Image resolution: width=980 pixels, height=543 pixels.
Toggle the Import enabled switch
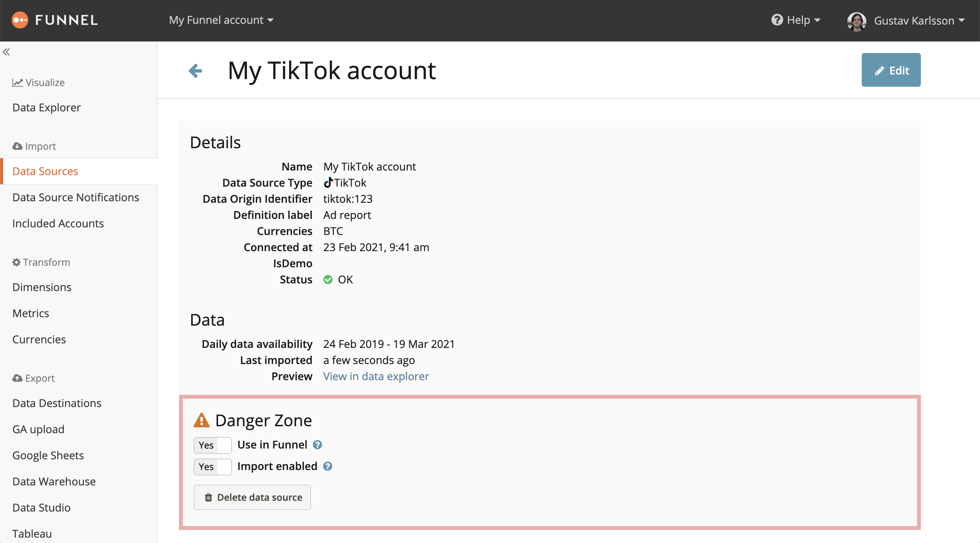pyautogui.click(x=213, y=467)
